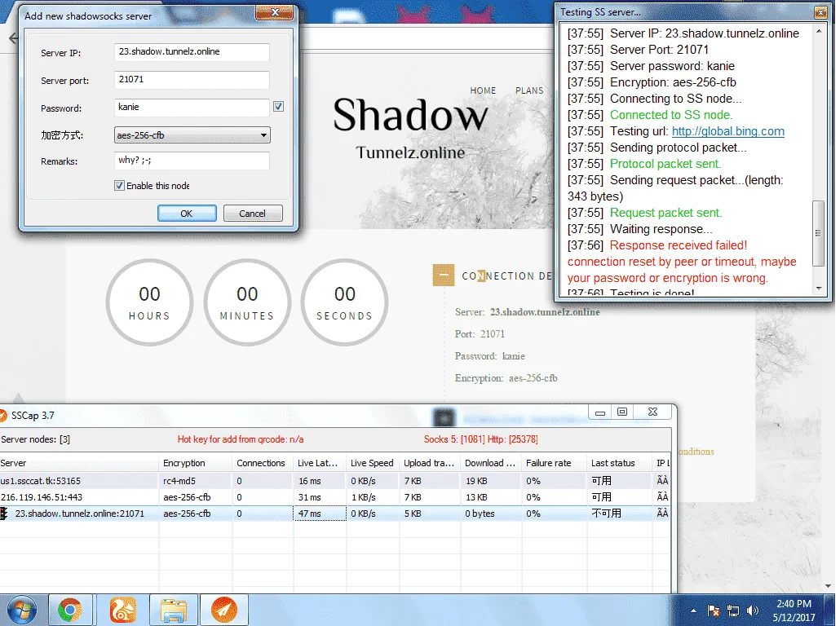The width and height of the screenshot is (840, 626).
Task: Click the 47 ms latency cell
Action: [x=320, y=514]
